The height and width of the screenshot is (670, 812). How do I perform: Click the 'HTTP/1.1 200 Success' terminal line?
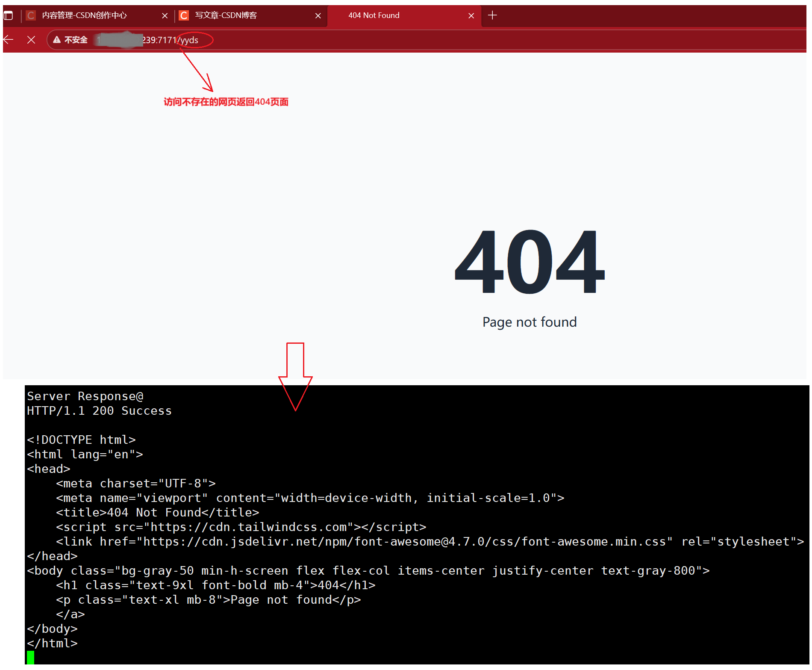(99, 411)
